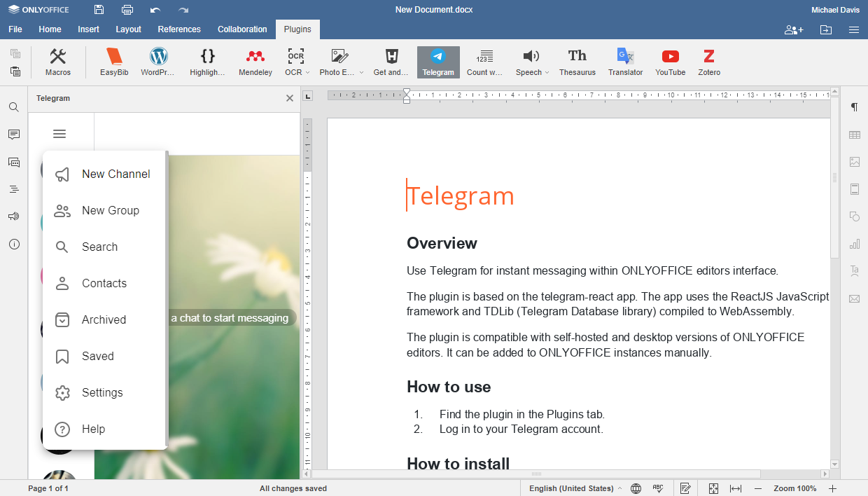Open Contacts in Telegram menu
868x496 pixels.
click(x=104, y=283)
